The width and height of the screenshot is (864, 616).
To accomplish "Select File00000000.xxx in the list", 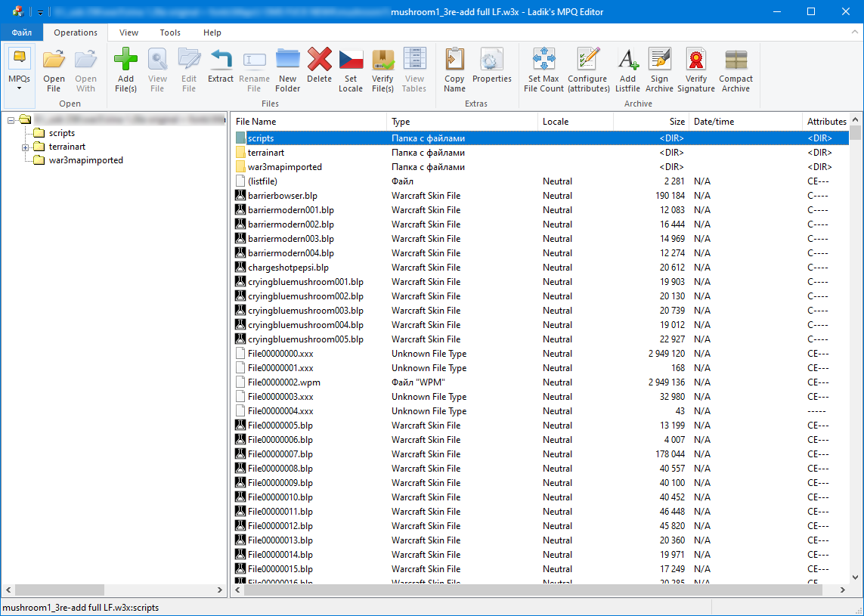I will 540,353.
